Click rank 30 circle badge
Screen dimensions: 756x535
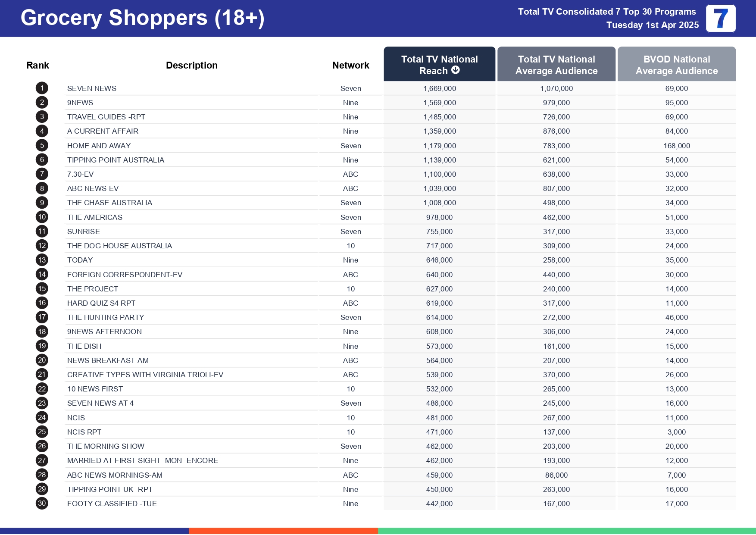click(x=42, y=504)
